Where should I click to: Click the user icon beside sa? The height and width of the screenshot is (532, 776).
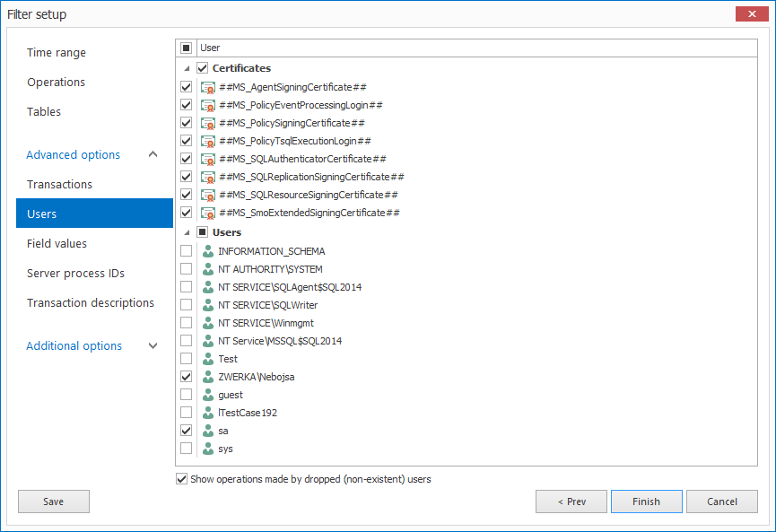click(206, 430)
